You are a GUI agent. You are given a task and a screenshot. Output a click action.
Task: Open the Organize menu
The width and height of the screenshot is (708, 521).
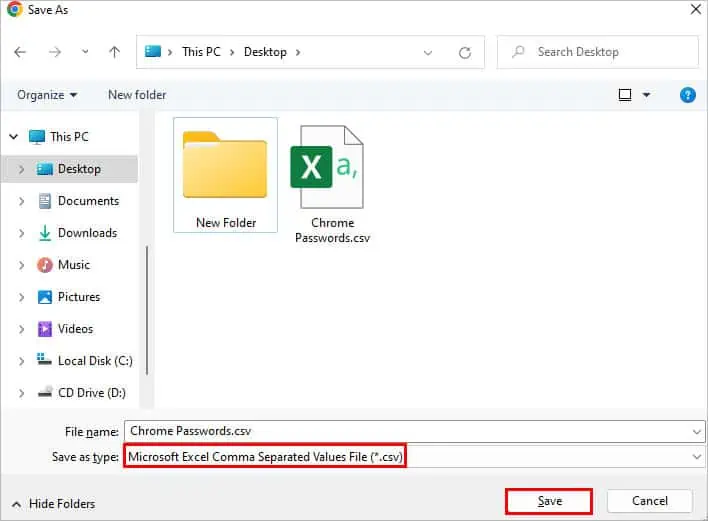coord(47,95)
